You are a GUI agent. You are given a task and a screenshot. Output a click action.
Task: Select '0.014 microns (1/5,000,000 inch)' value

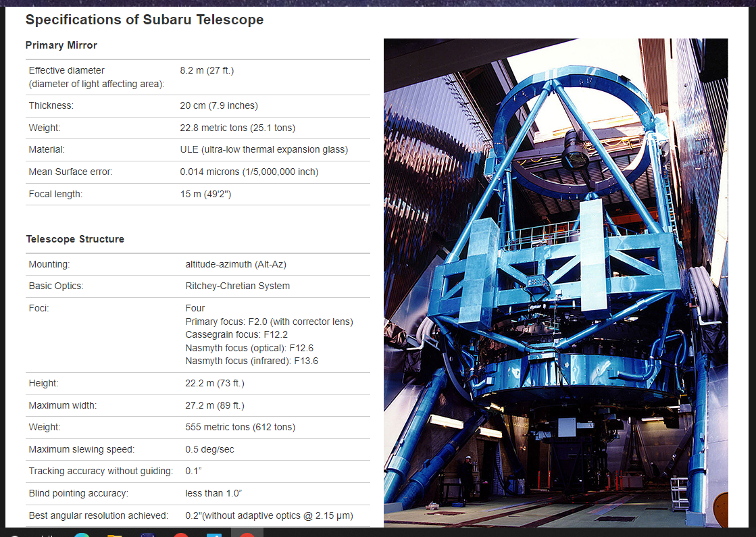point(249,172)
